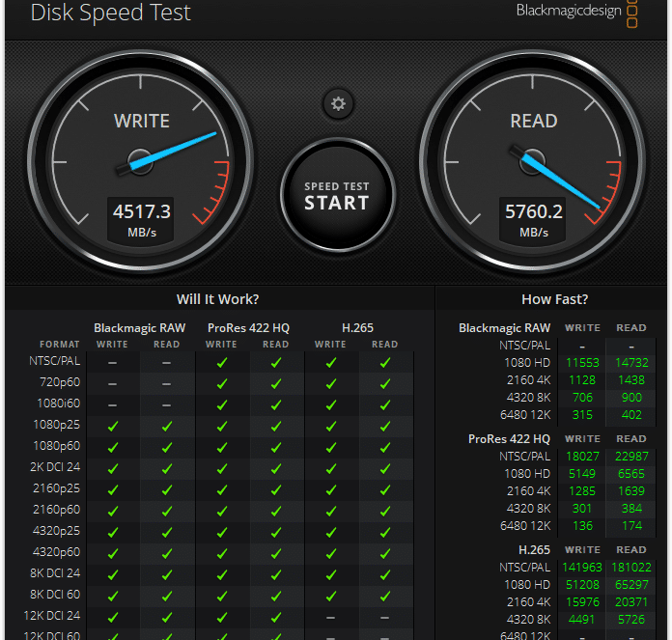
Task: Click ProRes 422 HQ 2160 4K write value 1285
Action: (x=582, y=491)
